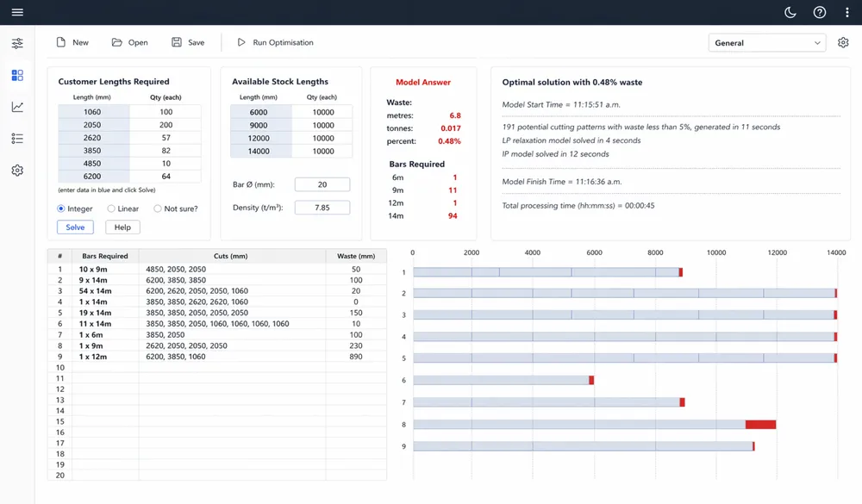The image size is (862, 504).
Task: Open the sliders filter panel in sidebar
Action: (x=17, y=43)
